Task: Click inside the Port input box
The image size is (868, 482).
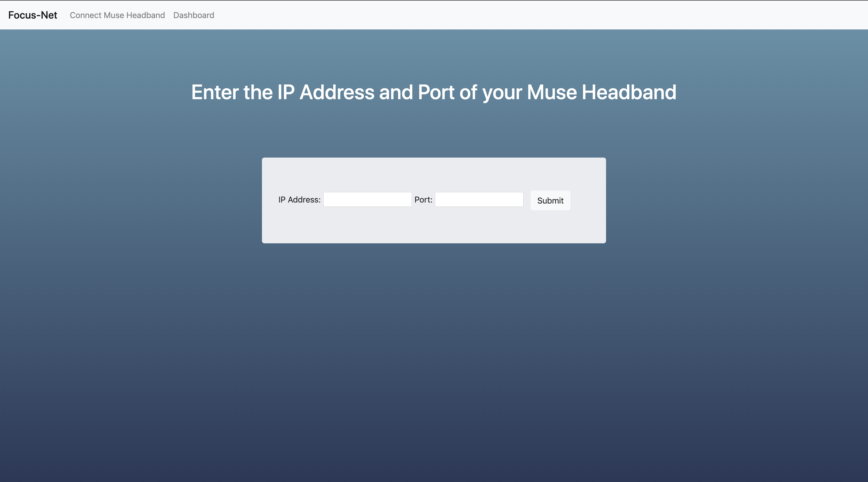Action: [479, 199]
